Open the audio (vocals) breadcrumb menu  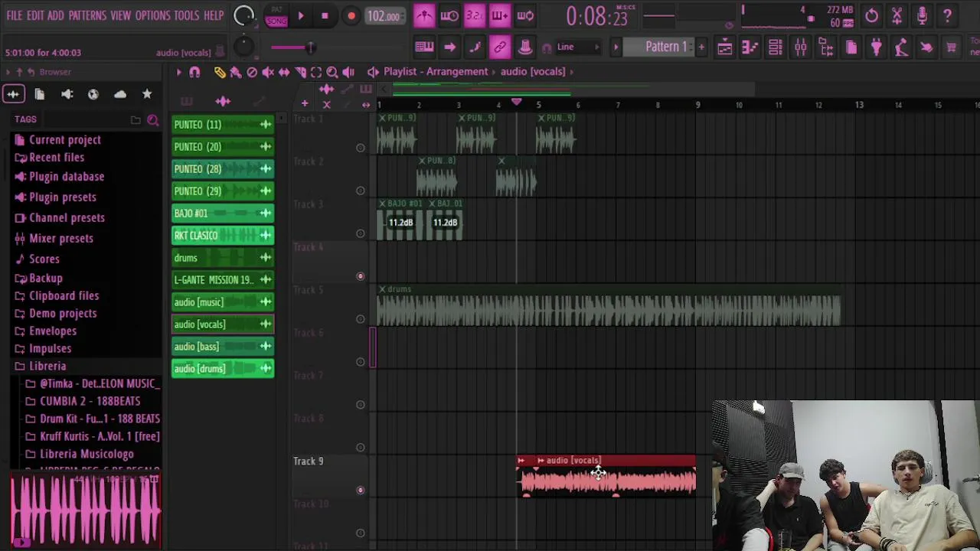click(x=533, y=71)
